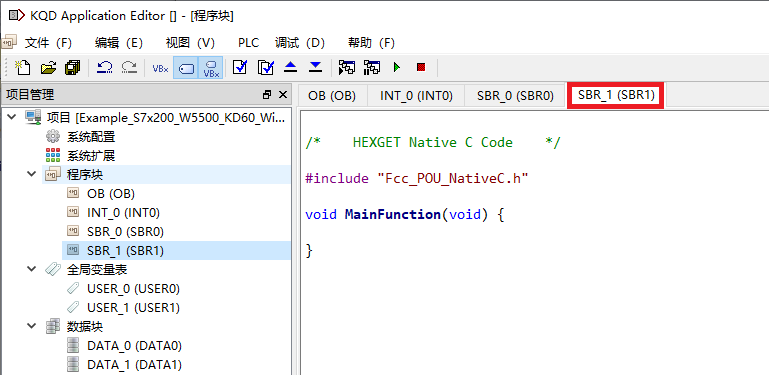Start program monitoring with play-diagram icon
This screenshot has width=769, height=375.
tap(347, 68)
